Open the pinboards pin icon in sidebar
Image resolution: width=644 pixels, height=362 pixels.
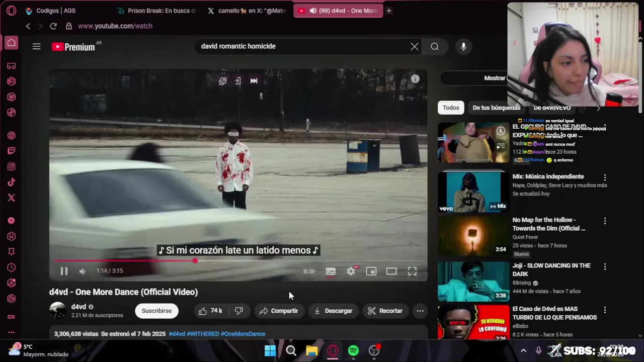point(11,252)
